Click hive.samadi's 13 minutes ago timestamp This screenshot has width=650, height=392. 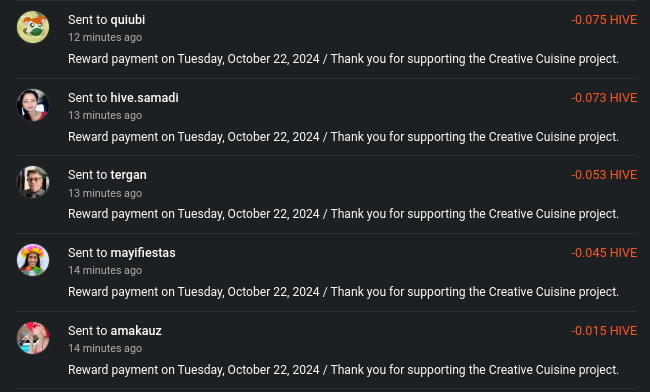click(105, 115)
